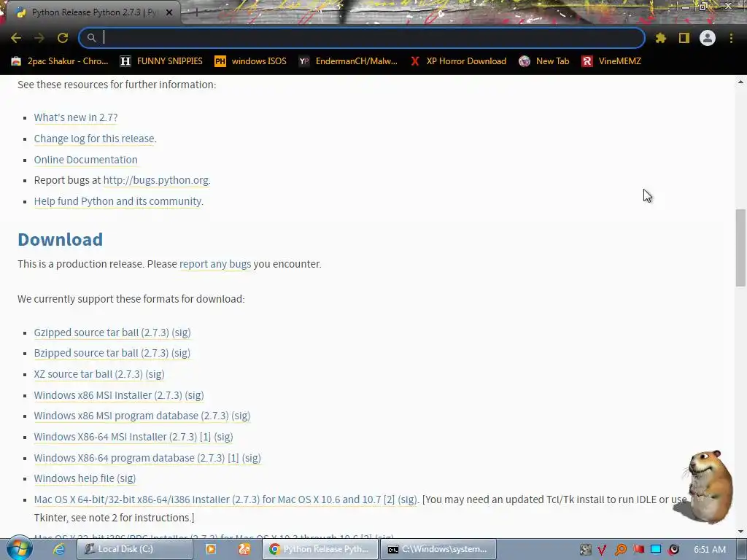Switch to Local Disk (C:) taskbar window
This screenshot has width=747, height=560.
click(135, 549)
